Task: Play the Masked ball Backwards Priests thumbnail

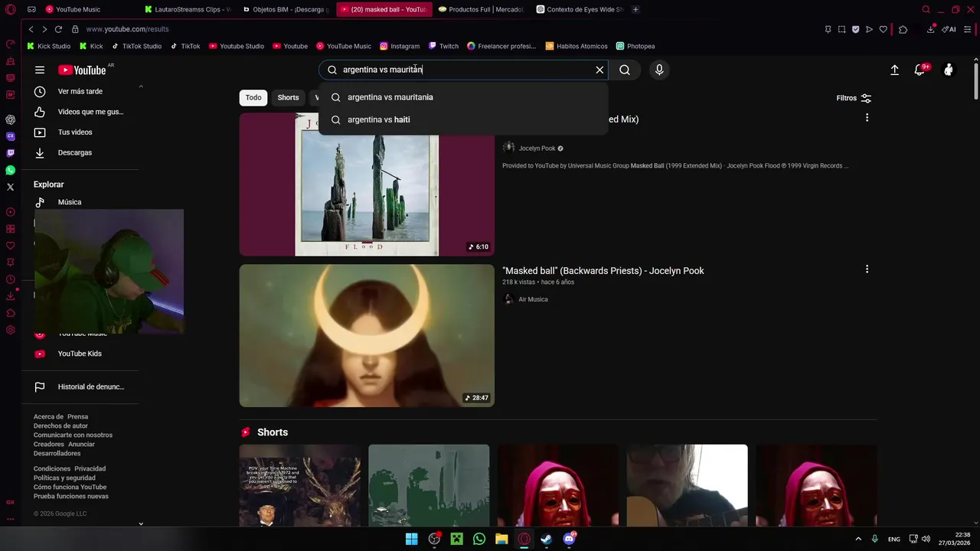Action: point(367,335)
